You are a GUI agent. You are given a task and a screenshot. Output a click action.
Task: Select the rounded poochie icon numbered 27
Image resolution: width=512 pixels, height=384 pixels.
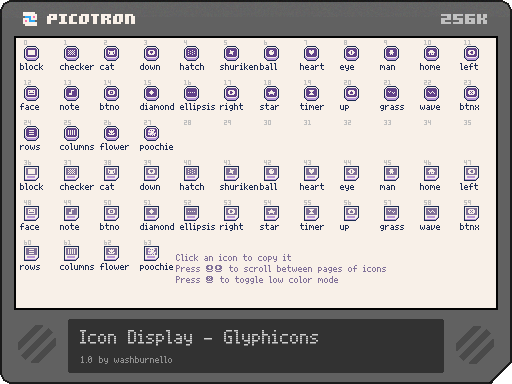(x=151, y=133)
